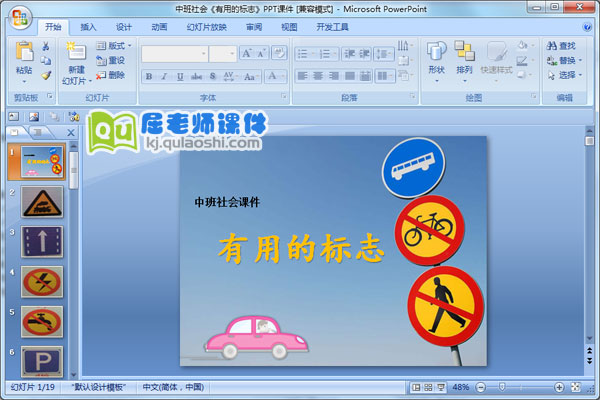Click the Cut scissors icon
The width and height of the screenshot is (600, 400).
[46, 46]
